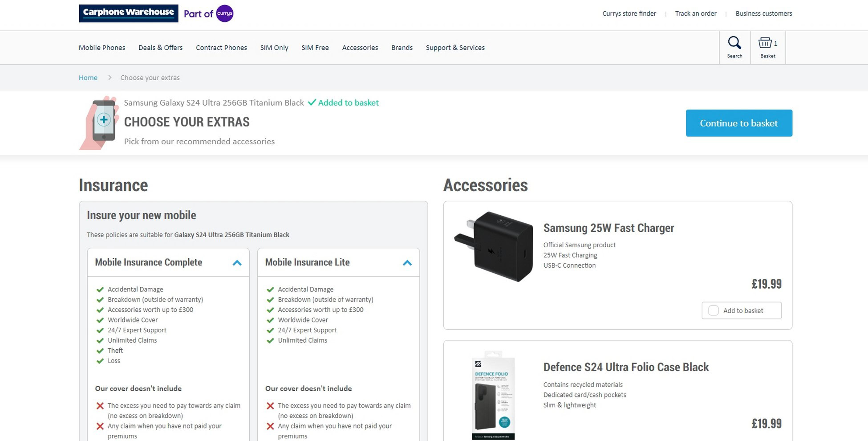Tick the Samsung 25W Fast Charger checkbox
The image size is (868, 441).
pos(713,310)
